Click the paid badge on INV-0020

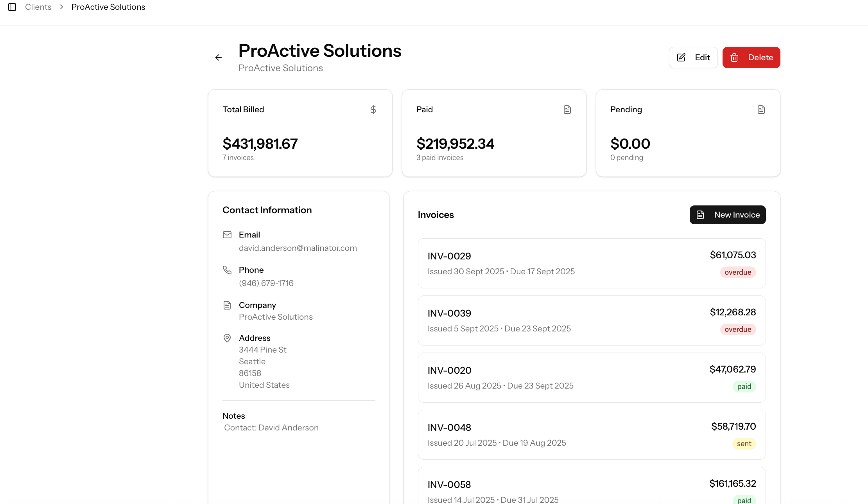tap(744, 387)
